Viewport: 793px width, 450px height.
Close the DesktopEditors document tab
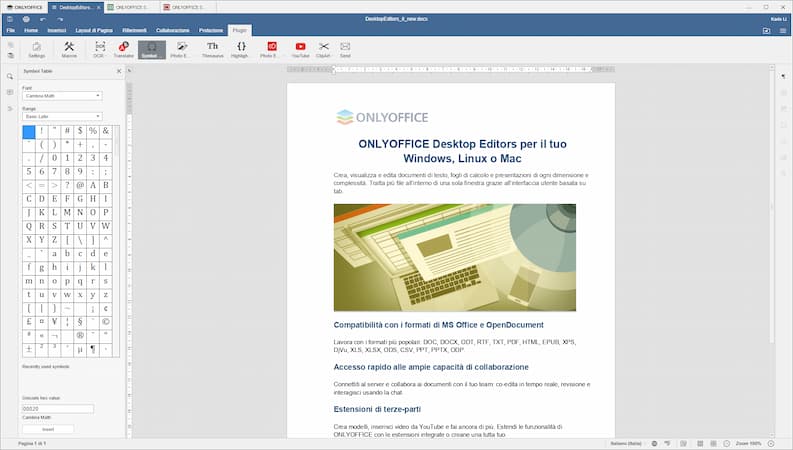pos(99,8)
